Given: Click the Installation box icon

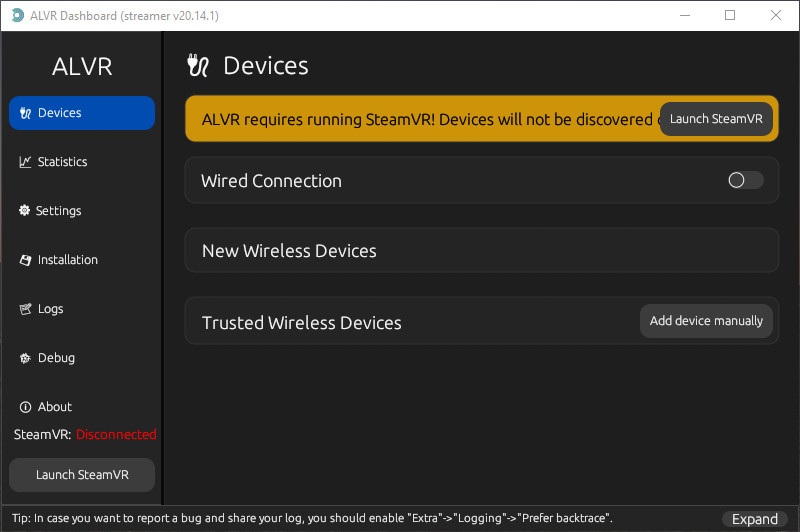Looking at the screenshot, I should point(25,260).
